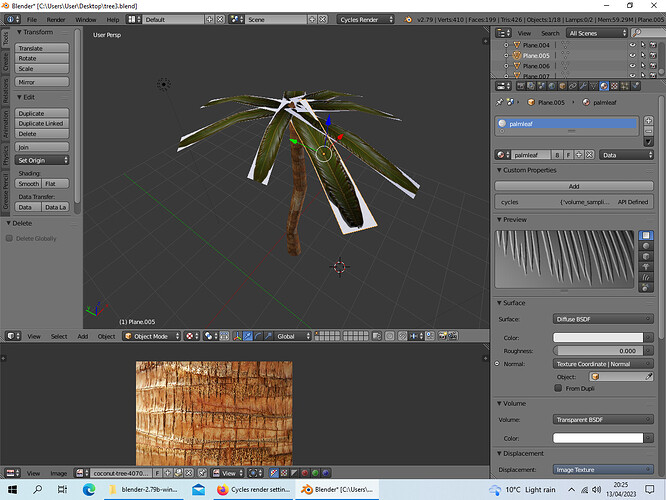Remove material slot with minus button
This screenshot has width=666, height=500.
pos(648,131)
